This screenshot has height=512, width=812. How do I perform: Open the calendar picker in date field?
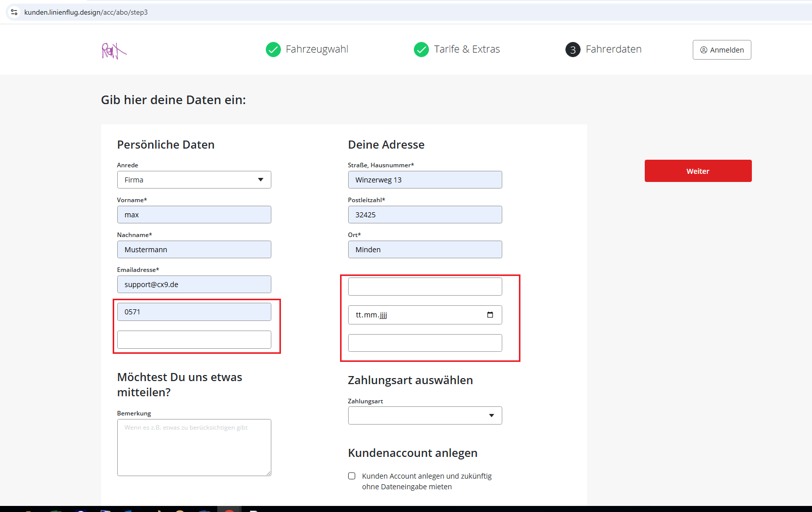click(x=490, y=315)
